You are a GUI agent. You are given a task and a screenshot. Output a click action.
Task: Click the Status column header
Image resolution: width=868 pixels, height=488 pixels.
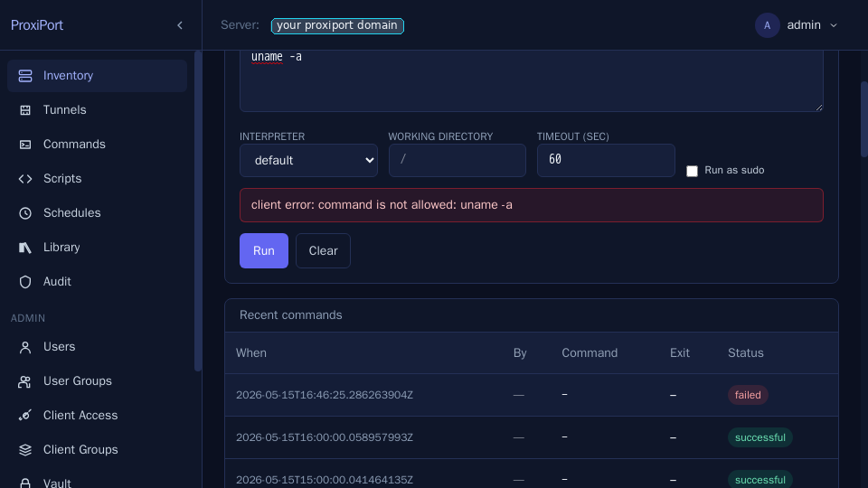[x=746, y=353]
